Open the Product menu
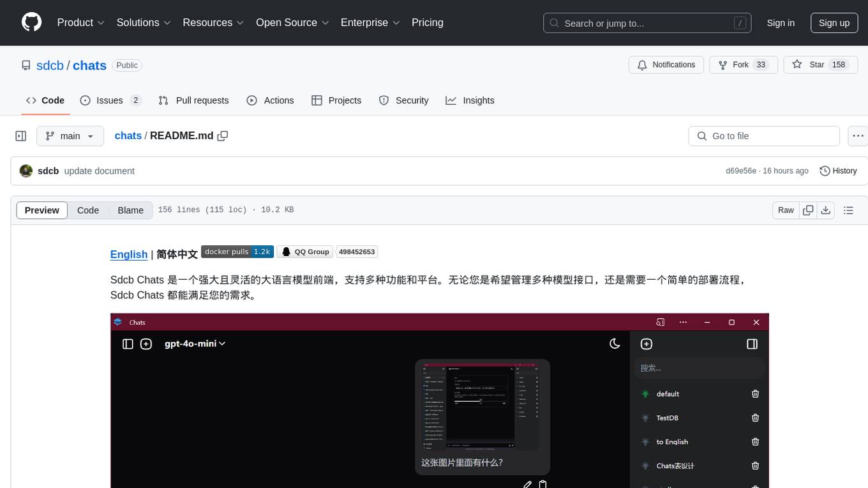Image resolution: width=868 pixels, height=488 pixels. click(81, 22)
